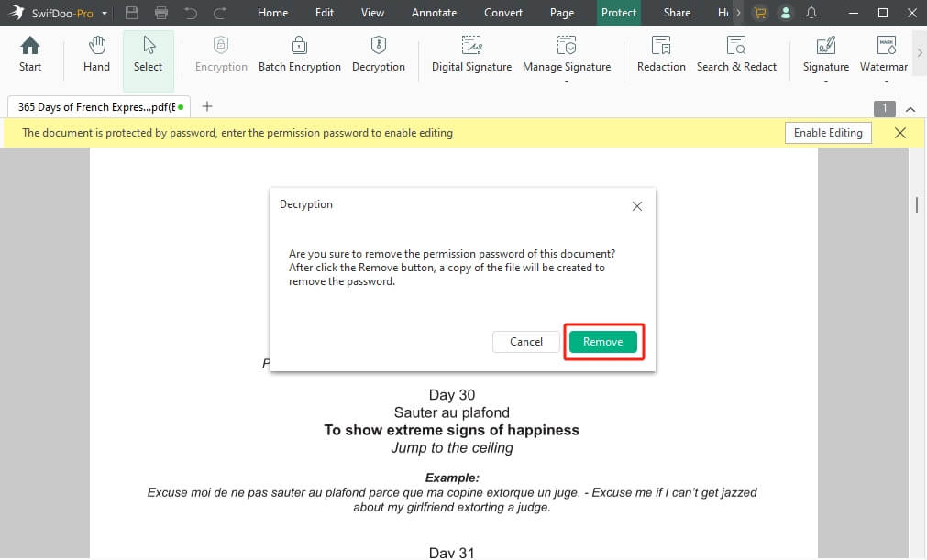Open the Page menu tab
The width and height of the screenshot is (927, 560).
pos(562,13)
